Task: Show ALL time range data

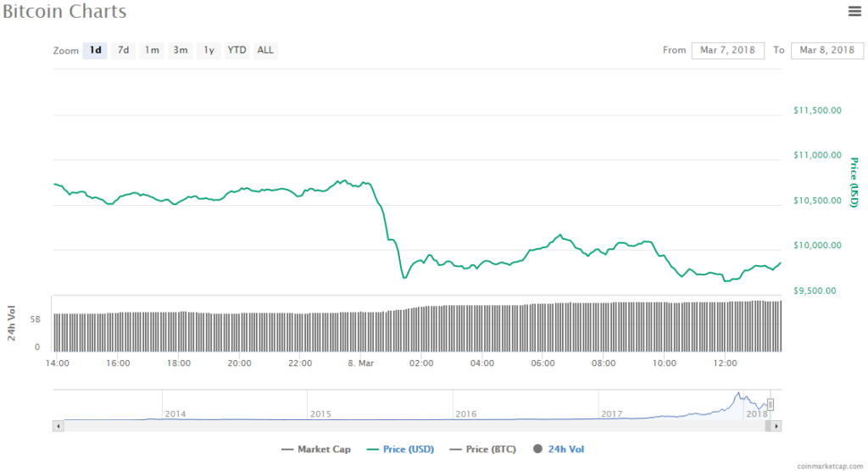Action: (x=265, y=50)
